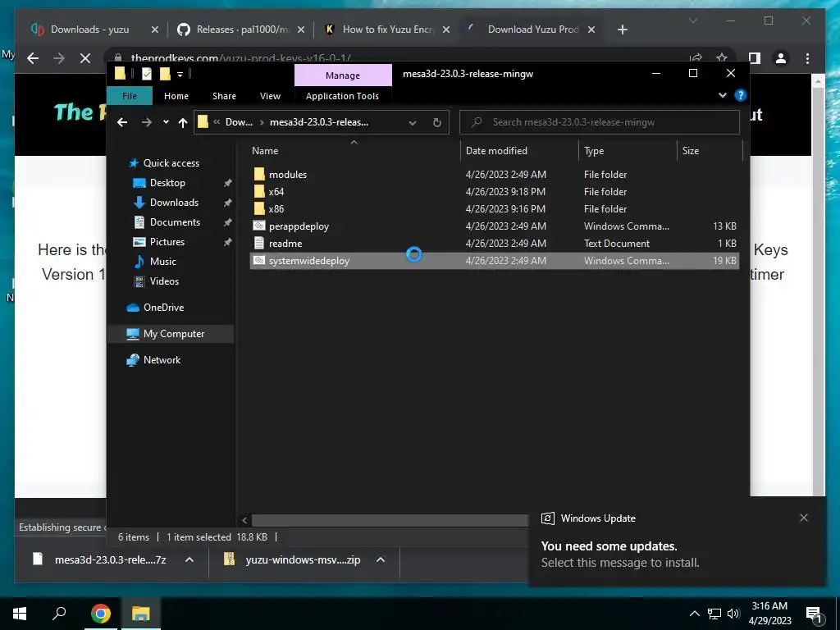Refresh the mesa3d folder view

click(437, 123)
